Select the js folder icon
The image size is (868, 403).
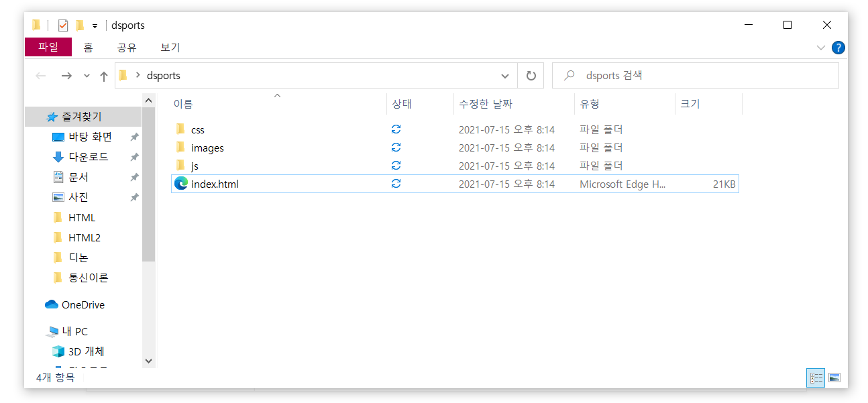point(180,166)
